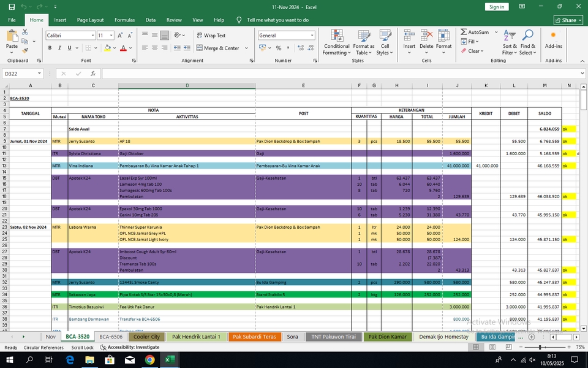The image size is (588, 368).
Task: Click the Insert Function fx icon
Action: 93,74
